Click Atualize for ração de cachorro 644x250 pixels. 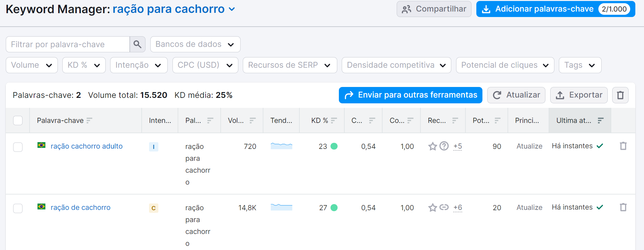click(x=529, y=207)
